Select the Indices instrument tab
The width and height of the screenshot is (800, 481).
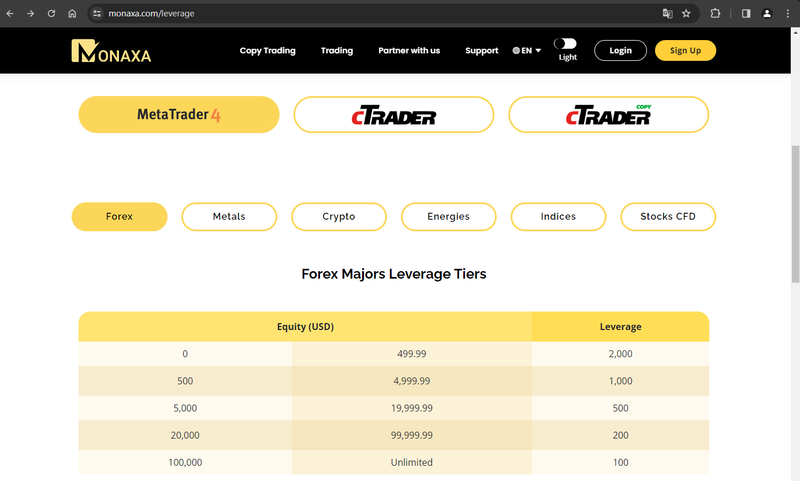pyautogui.click(x=558, y=217)
